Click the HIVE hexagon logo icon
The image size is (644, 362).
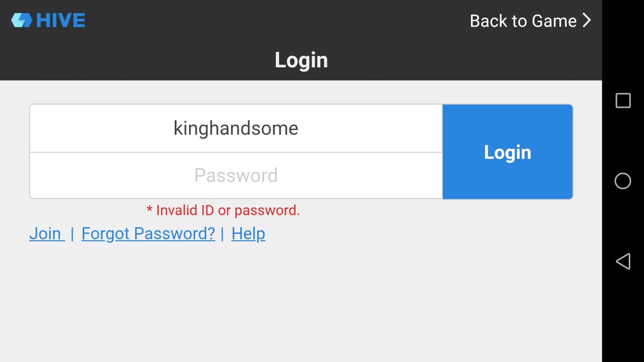tap(21, 20)
